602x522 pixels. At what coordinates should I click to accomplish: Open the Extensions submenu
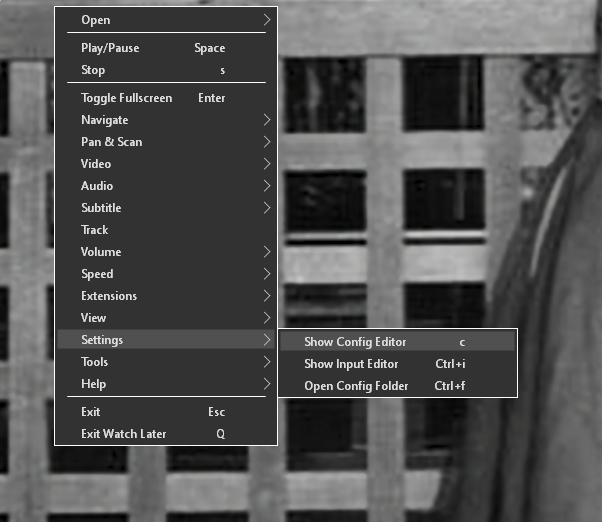click(x=166, y=296)
